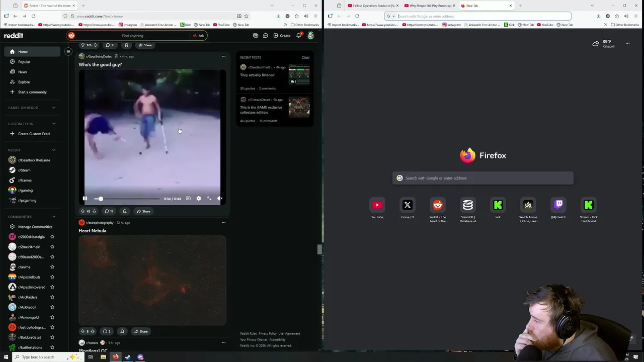This screenshot has height=362, width=644.
Task: Open Windows Start menu
Action: click(x=6, y=357)
